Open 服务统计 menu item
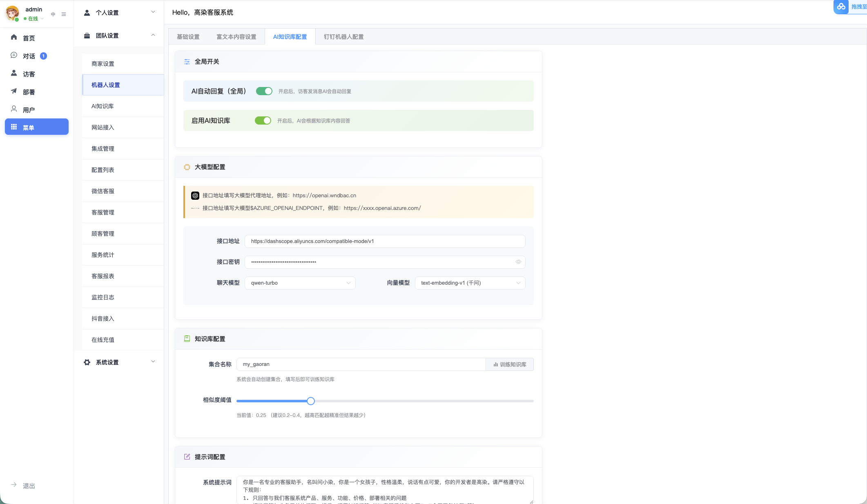The image size is (867, 504). [123, 255]
